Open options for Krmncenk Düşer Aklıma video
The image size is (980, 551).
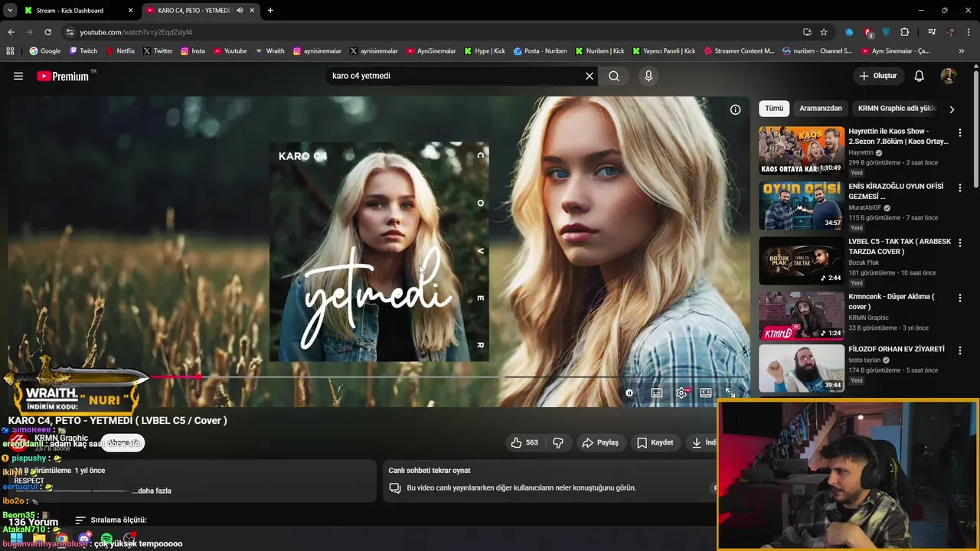tap(960, 298)
